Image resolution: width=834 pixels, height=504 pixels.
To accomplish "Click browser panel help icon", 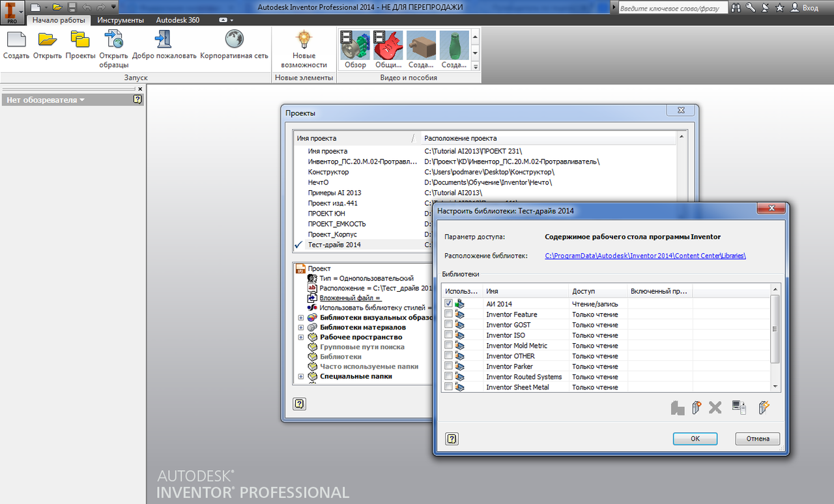I will [137, 100].
